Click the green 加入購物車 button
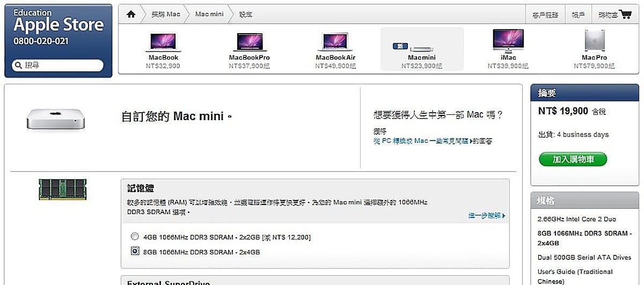Viewport: 644px width, 285px height. [x=573, y=159]
